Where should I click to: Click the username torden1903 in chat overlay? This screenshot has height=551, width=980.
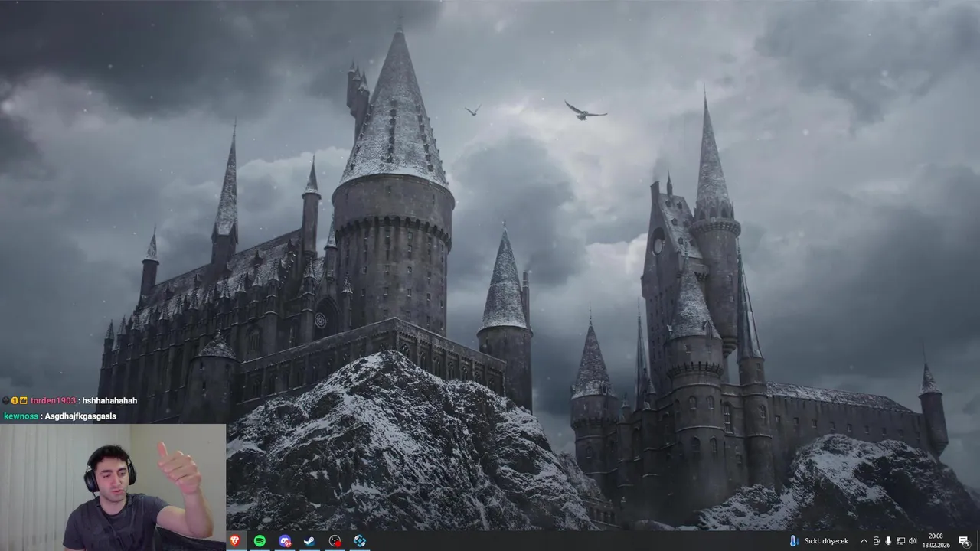point(53,401)
